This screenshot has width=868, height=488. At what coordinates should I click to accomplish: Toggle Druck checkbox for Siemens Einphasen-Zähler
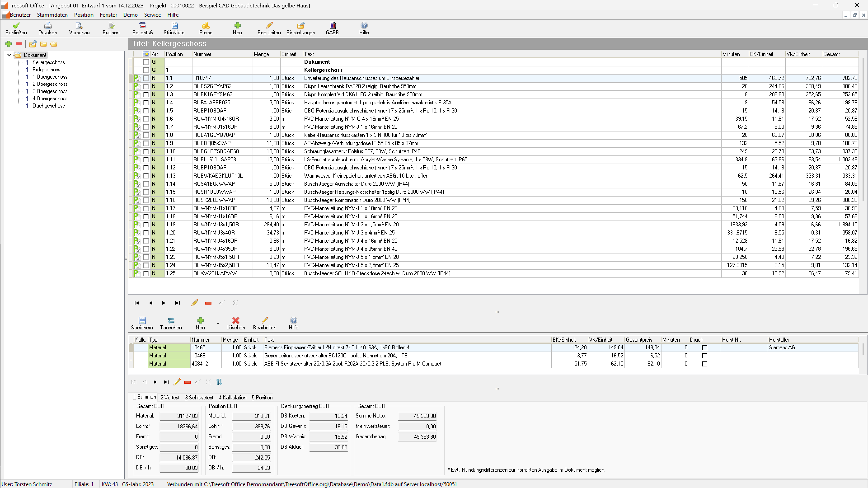click(704, 347)
